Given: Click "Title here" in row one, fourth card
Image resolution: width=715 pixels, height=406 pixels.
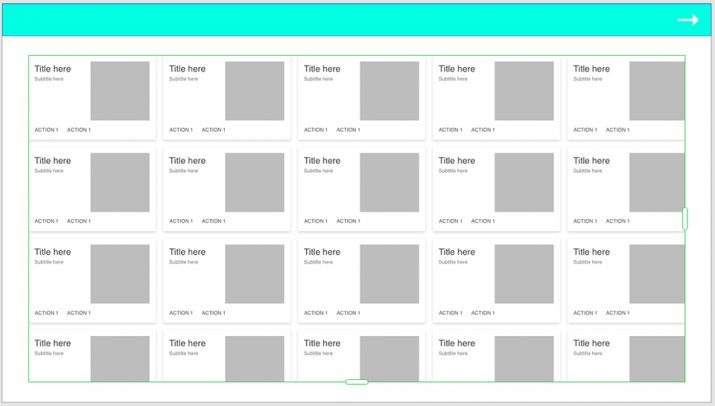Looking at the screenshot, I should pos(457,69).
